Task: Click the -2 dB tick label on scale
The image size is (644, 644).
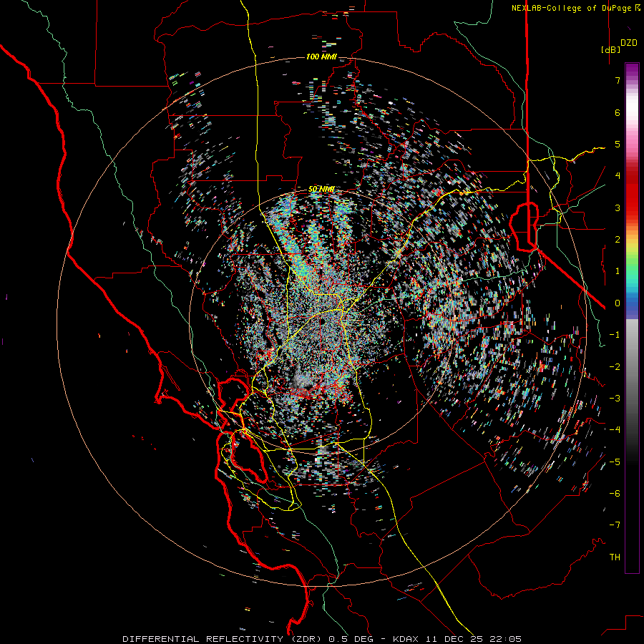Action: click(615, 367)
